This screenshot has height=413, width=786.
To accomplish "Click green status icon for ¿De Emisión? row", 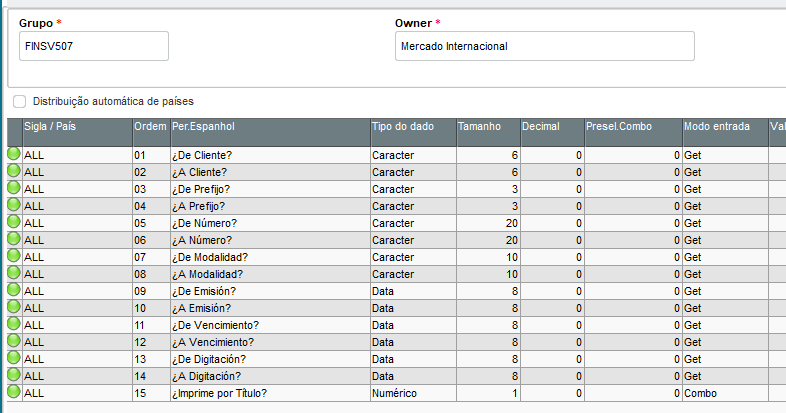I will click(14, 291).
